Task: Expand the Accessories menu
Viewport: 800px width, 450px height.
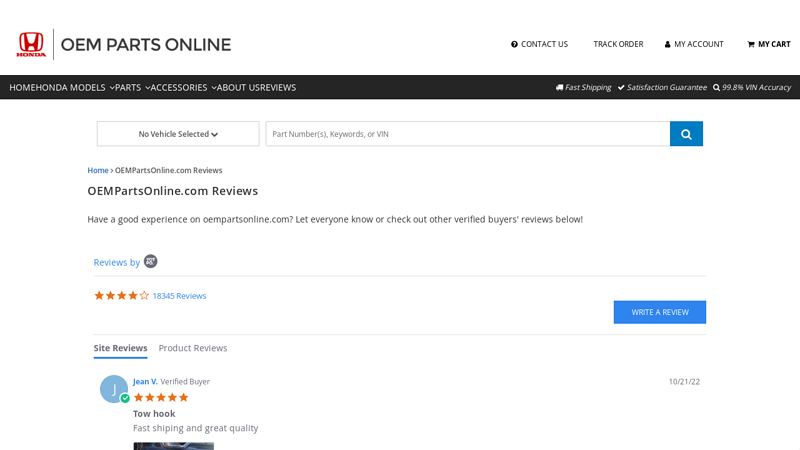Action: point(184,88)
